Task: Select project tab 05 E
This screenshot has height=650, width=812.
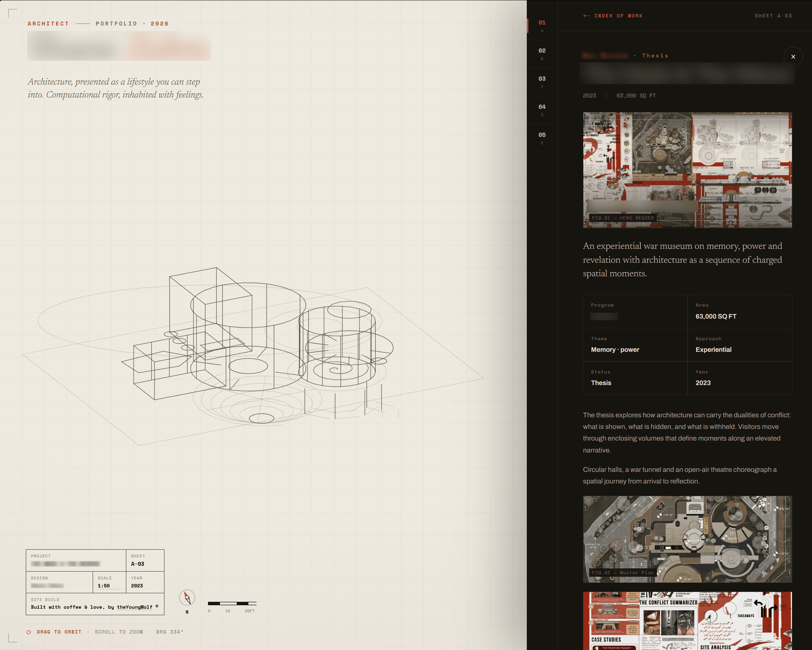Action: point(542,138)
